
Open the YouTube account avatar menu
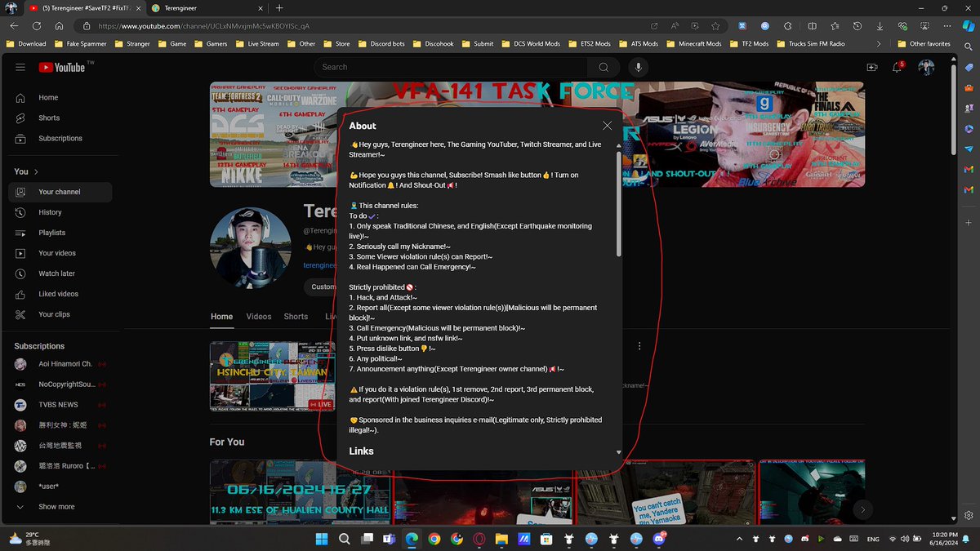[926, 67]
